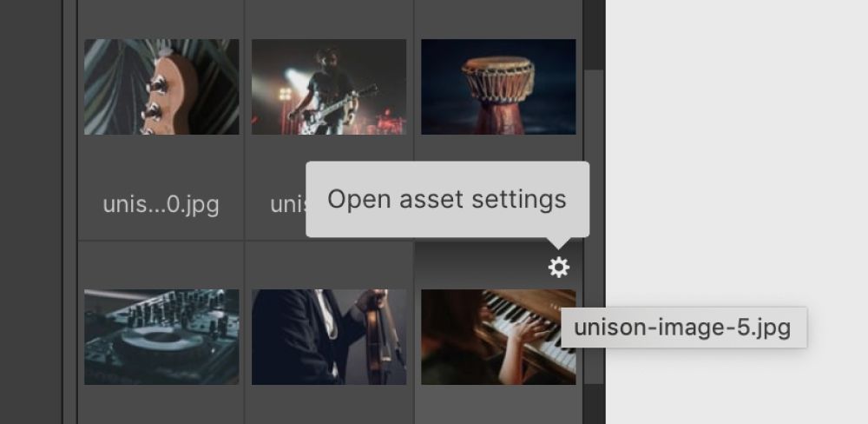Click the empty cell header above the violinist image
Screen dimensions: 868x424
(329, 265)
